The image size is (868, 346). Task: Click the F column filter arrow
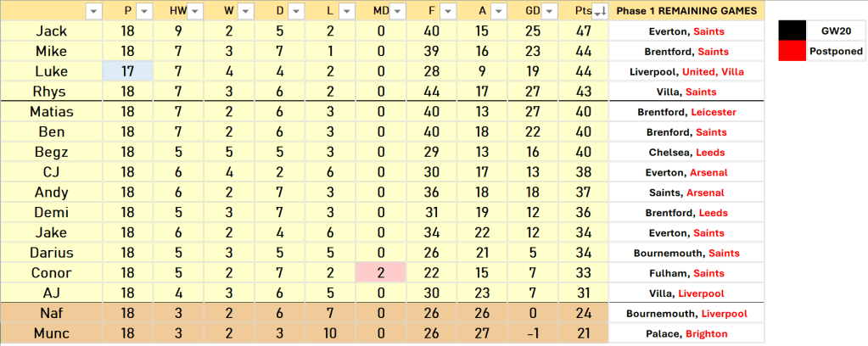pyautogui.click(x=449, y=11)
